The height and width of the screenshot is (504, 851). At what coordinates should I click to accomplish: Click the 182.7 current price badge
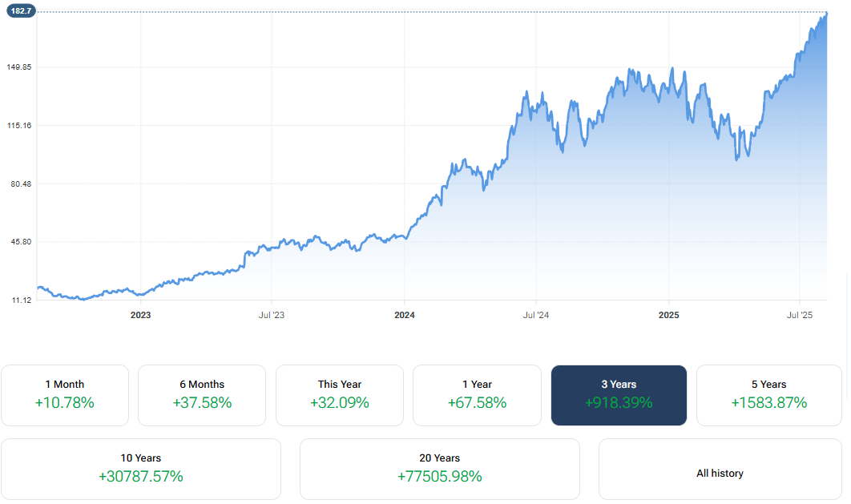pyautogui.click(x=22, y=11)
